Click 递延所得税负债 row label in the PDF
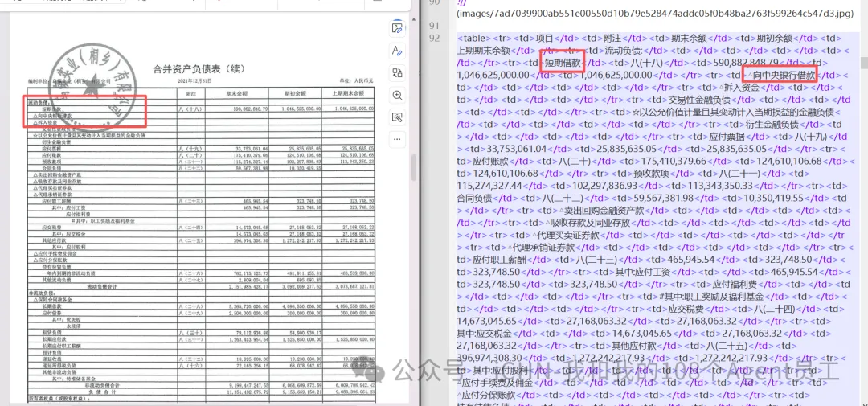The image size is (868, 406). pos(58,366)
